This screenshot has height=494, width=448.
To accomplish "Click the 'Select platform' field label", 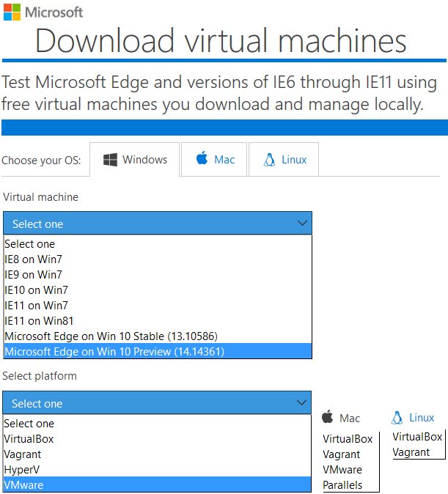I will pyautogui.click(x=40, y=376).
